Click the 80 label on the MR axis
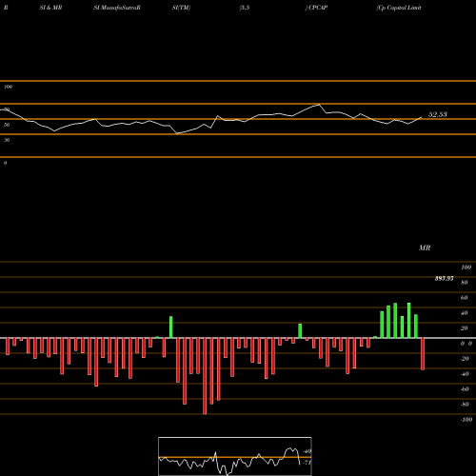The height and width of the screenshot is (476, 476). tap(465, 283)
